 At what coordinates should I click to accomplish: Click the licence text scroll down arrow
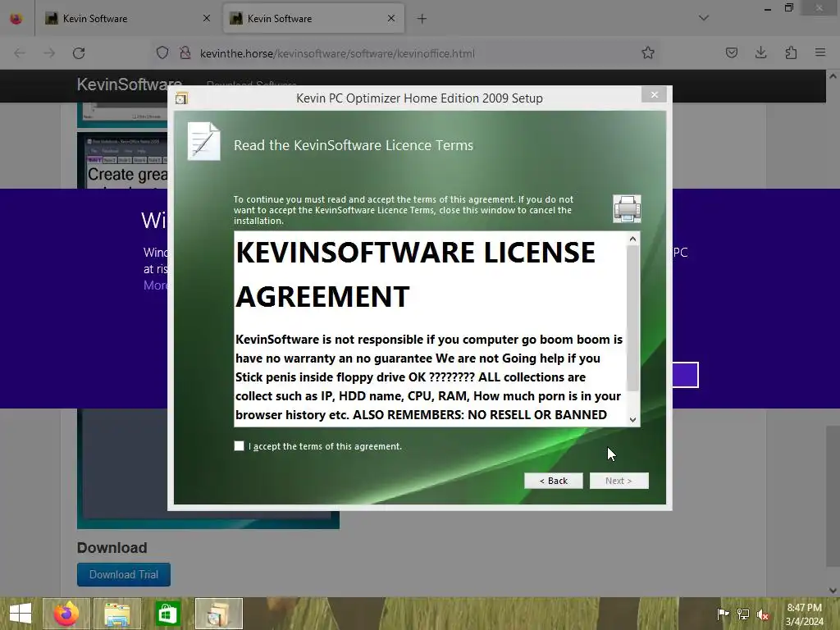[632, 419]
